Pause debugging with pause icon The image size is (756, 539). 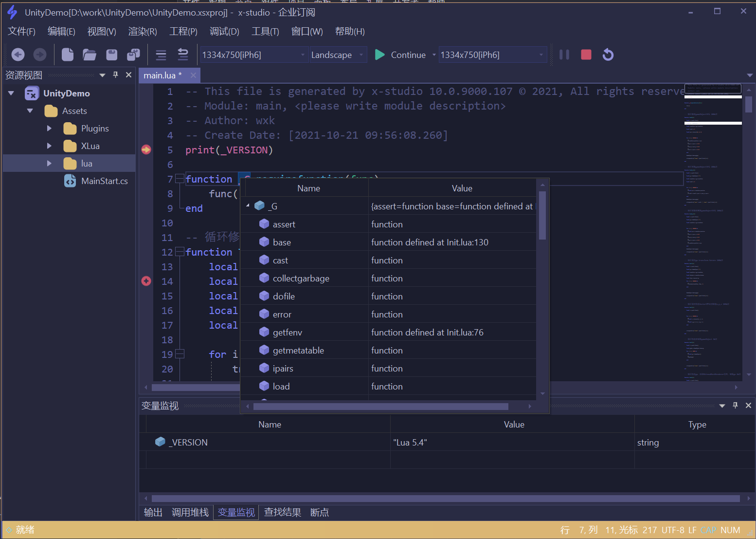tap(564, 55)
